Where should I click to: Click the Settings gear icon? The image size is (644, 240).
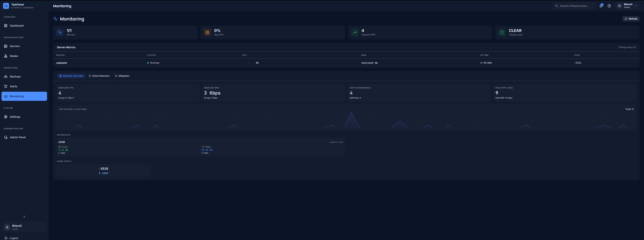[x=6, y=117]
